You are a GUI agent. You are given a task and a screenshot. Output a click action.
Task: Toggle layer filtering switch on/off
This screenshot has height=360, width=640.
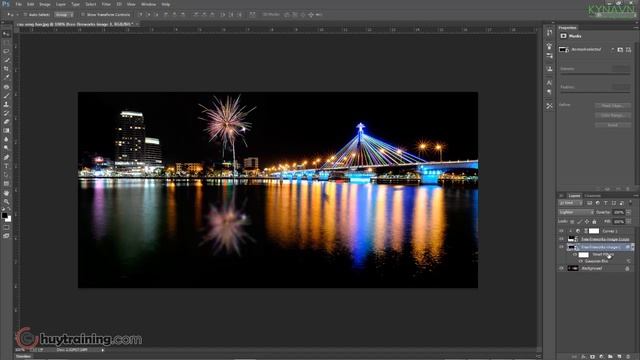(631, 203)
